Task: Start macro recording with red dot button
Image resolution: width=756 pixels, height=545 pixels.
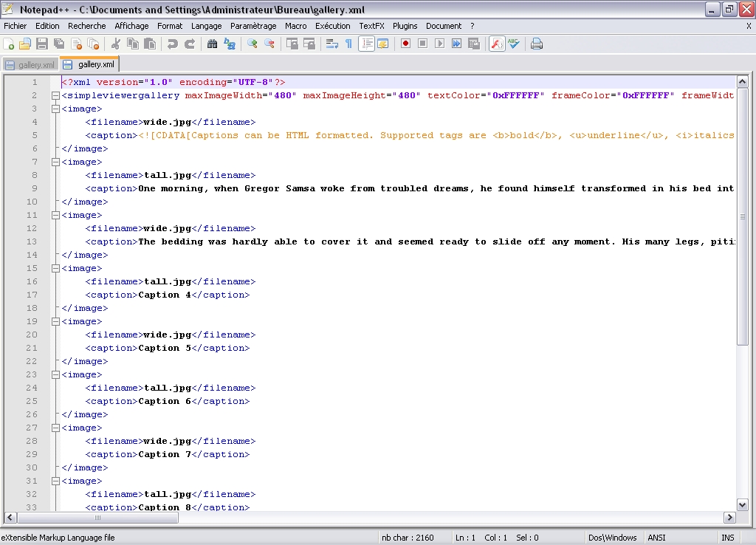Action: tap(405, 44)
